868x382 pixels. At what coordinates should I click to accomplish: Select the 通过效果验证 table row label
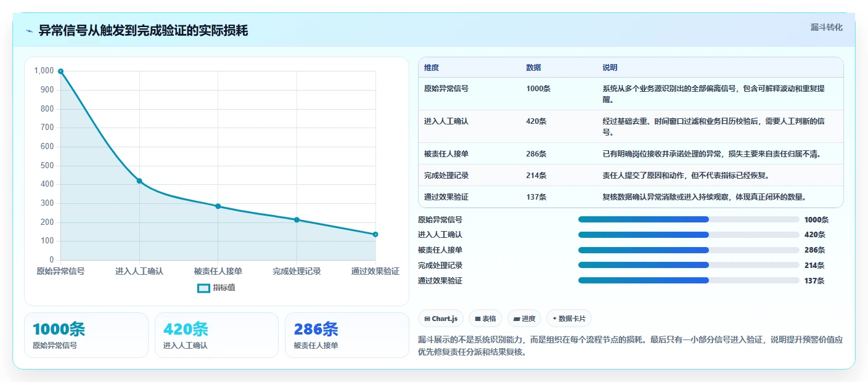(446, 197)
